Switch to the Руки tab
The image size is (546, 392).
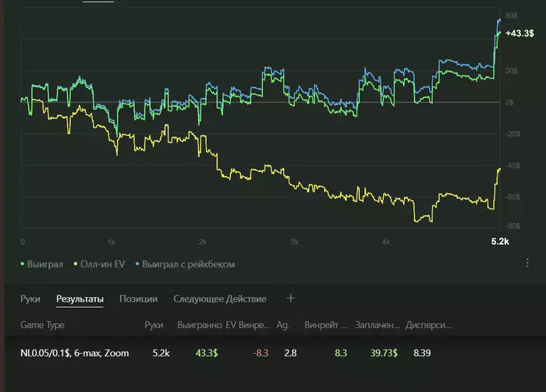(30, 298)
